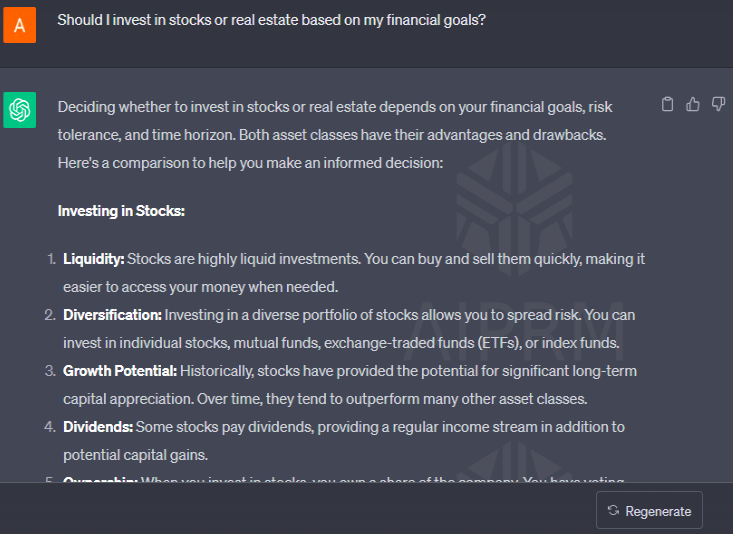The width and height of the screenshot is (733, 534).
Task: Mark the response with thumbs down
Action: pyautogui.click(x=719, y=104)
